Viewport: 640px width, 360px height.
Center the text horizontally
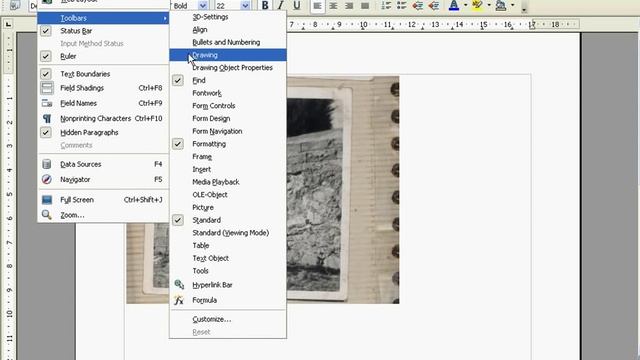pyautogui.click(x=333, y=6)
